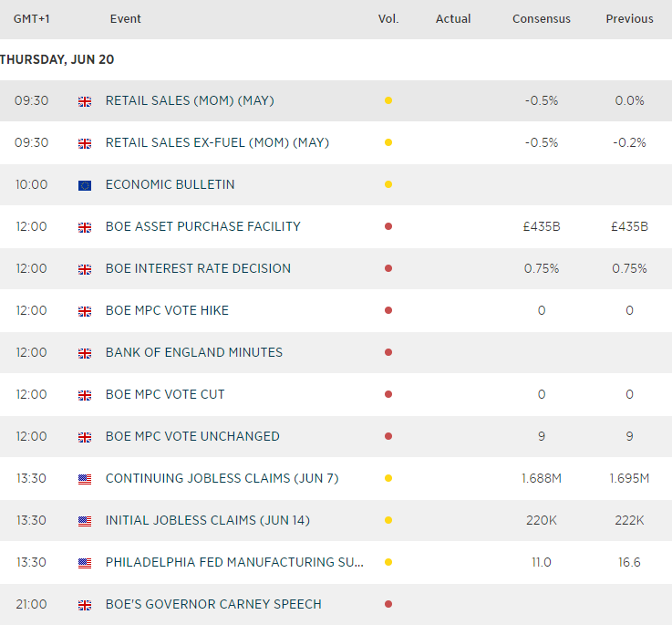672x625 pixels.
Task: Click red volatility dot for Bank of England Minutes
Action: (388, 352)
